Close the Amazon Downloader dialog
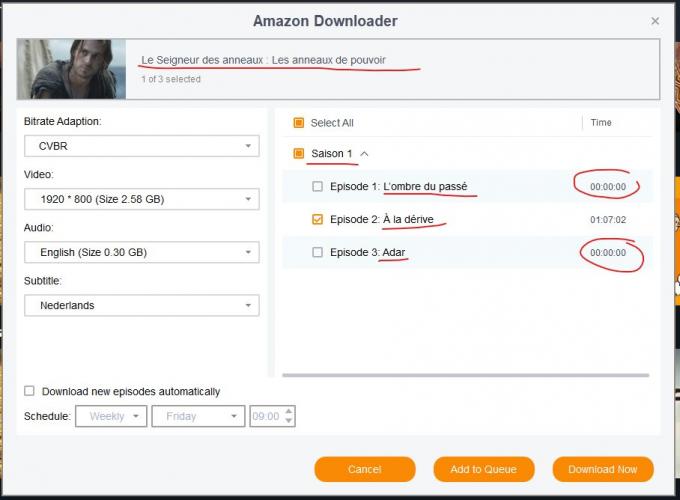Viewport: 680px width, 500px height. (655, 21)
